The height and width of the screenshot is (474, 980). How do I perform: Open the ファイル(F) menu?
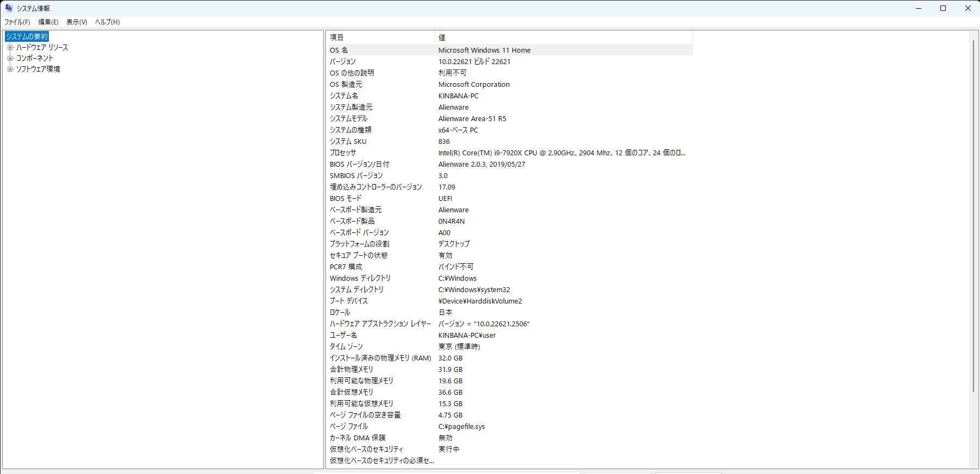(x=17, y=22)
